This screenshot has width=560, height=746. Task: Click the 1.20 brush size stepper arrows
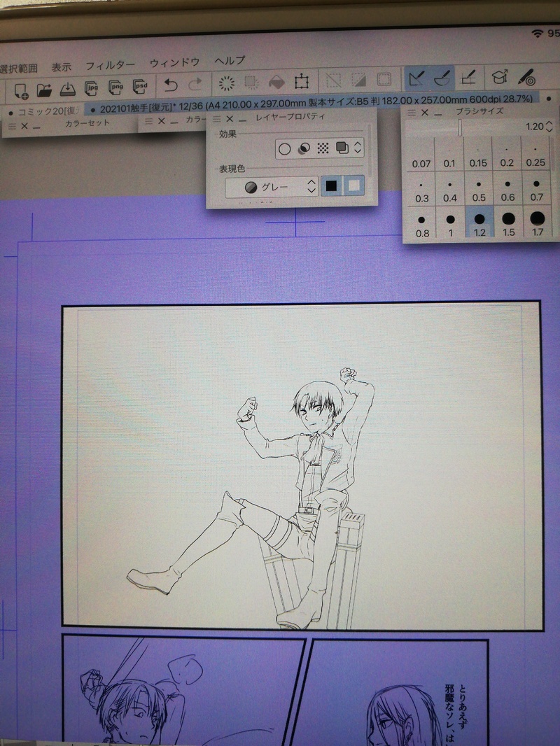point(549,127)
